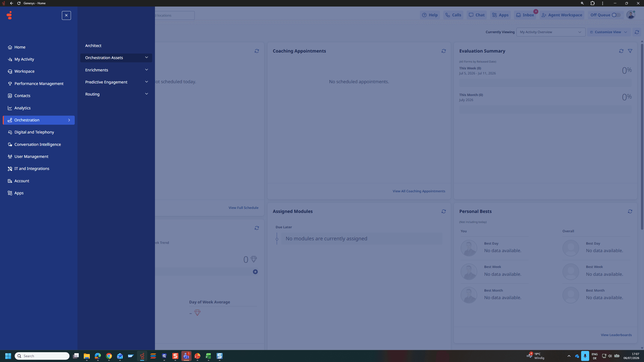This screenshot has width=644, height=362.
Task: Select Workspace in the sidebar menu
Action: pyautogui.click(x=38, y=71)
